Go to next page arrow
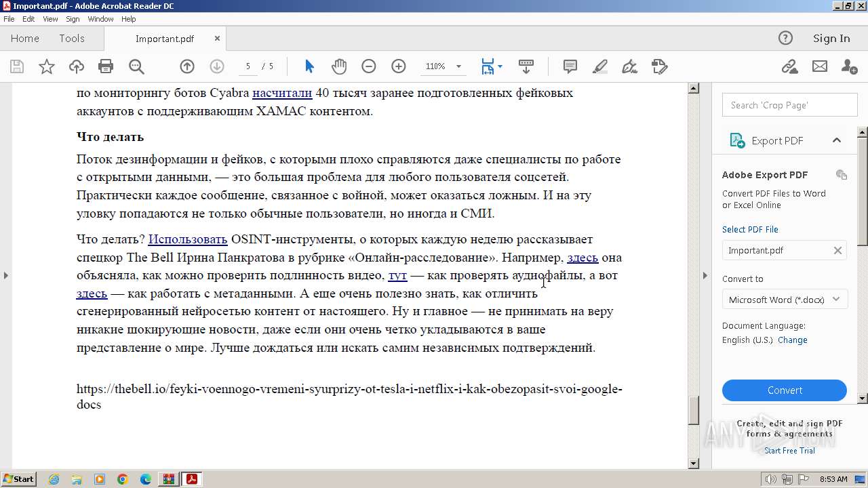The image size is (868, 488). pyautogui.click(x=217, y=66)
